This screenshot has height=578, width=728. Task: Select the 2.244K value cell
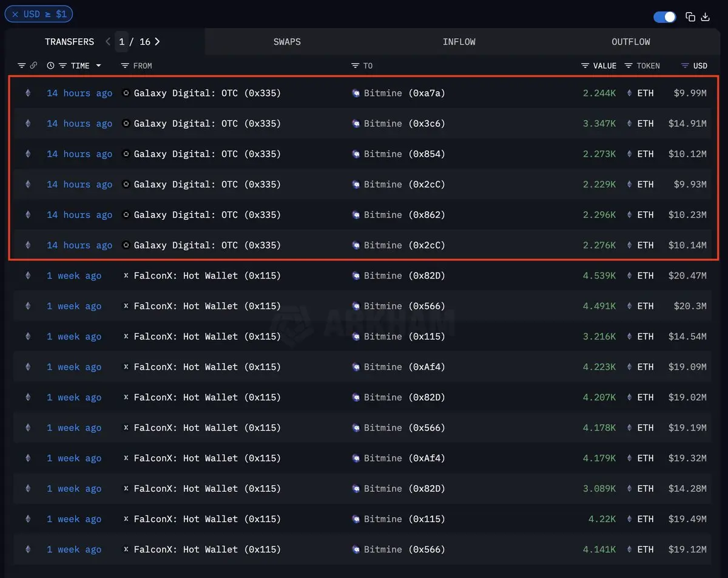click(x=599, y=93)
